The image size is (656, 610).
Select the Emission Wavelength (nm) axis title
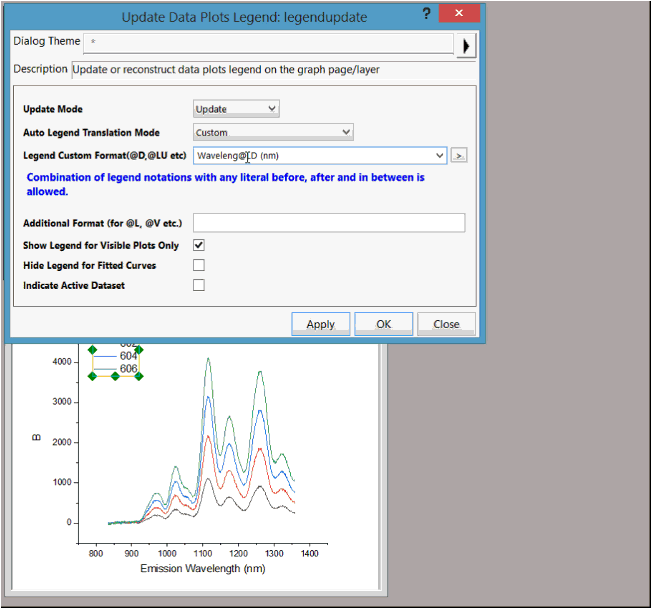pos(201,569)
